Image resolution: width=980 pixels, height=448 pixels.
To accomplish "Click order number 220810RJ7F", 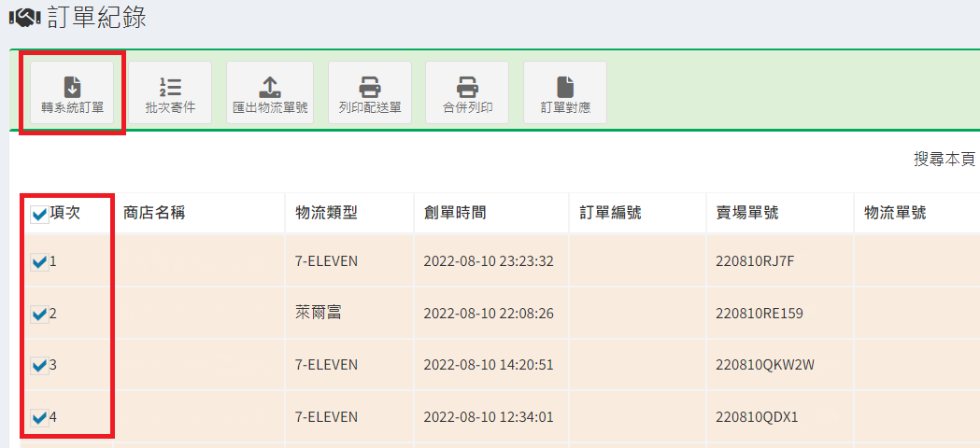I will 755,261.
